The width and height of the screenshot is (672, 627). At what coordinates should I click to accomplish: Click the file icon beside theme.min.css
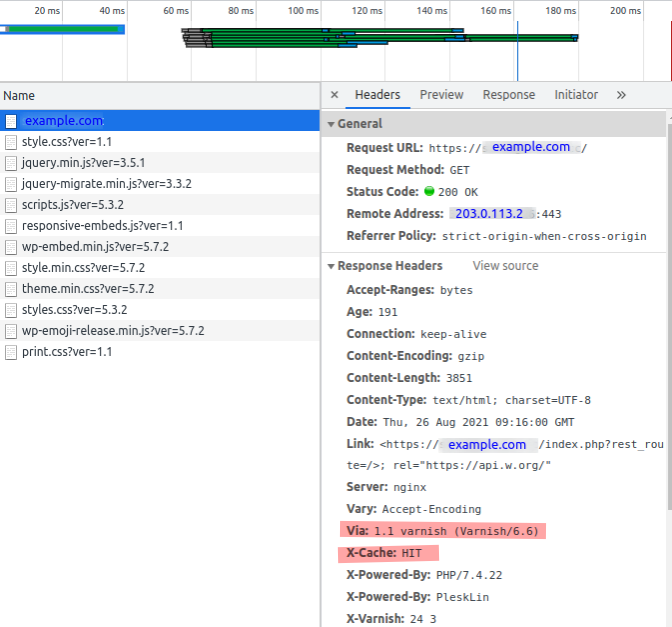(x=11, y=289)
